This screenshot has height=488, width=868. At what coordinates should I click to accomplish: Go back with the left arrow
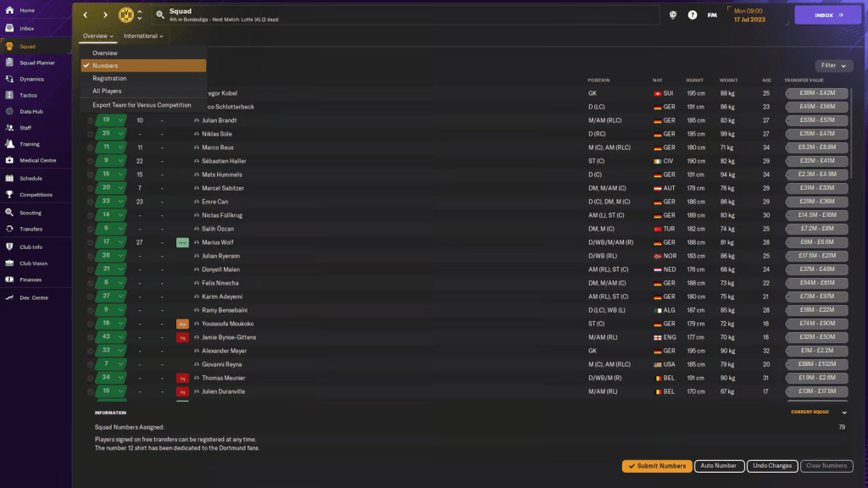86,15
